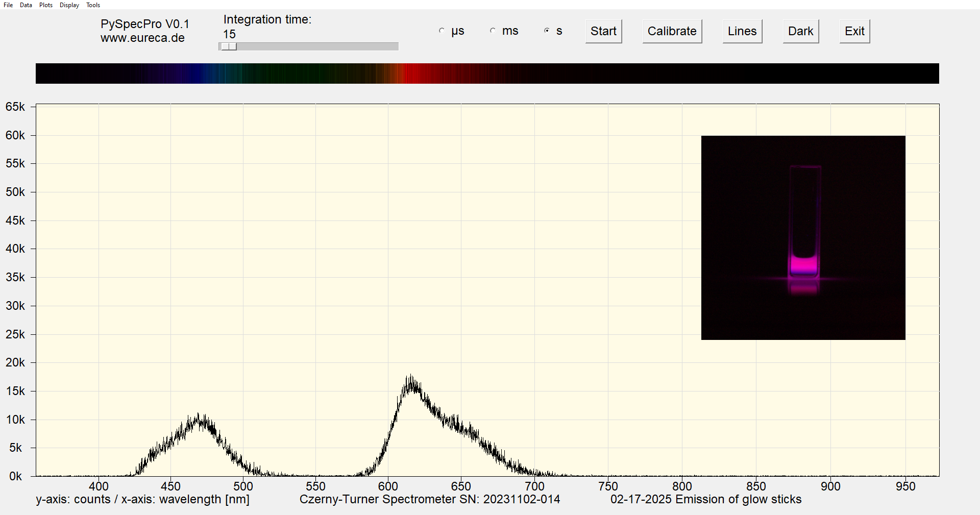Click the 400 wavelength x-axis label
Screen dimensions: 980x515
(x=99, y=486)
